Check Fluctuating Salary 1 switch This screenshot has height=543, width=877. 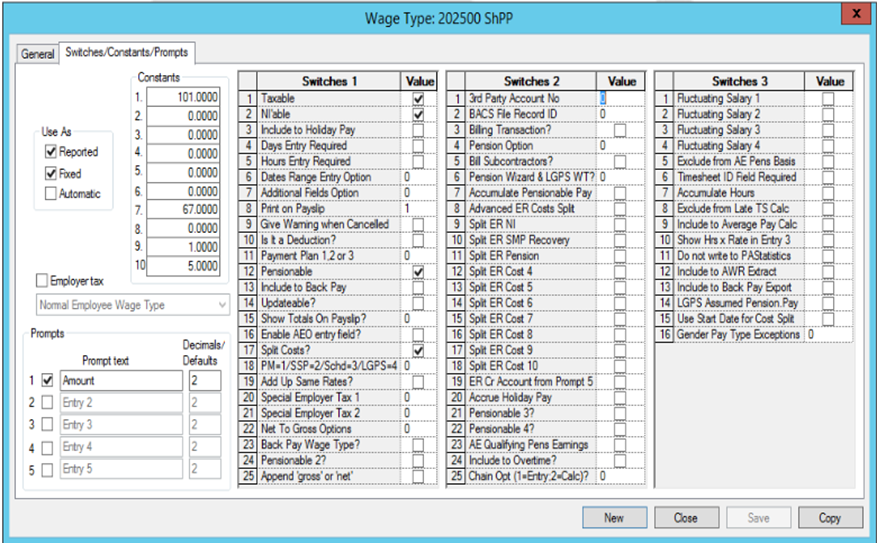pyautogui.click(x=828, y=99)
